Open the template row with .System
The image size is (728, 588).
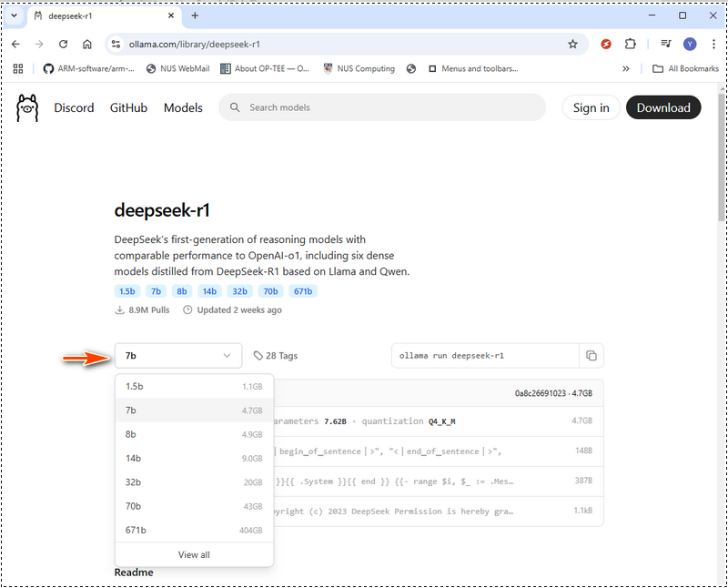coord(439,482)
